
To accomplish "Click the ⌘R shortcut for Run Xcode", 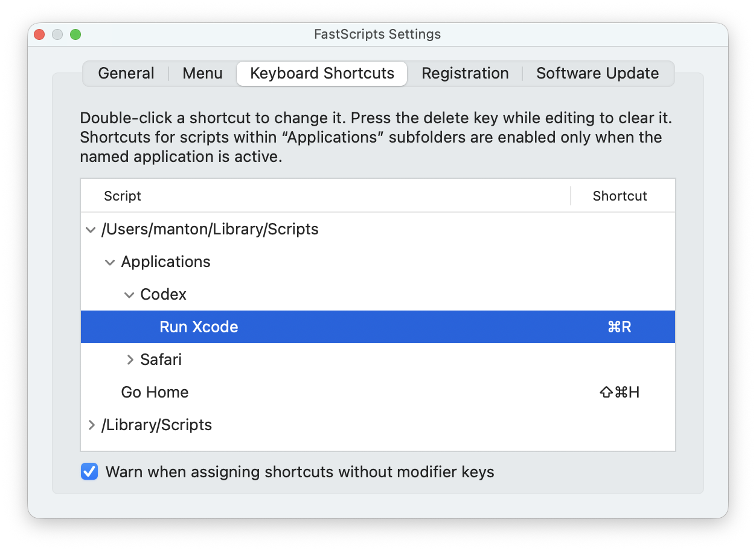I will click(619, 327).
